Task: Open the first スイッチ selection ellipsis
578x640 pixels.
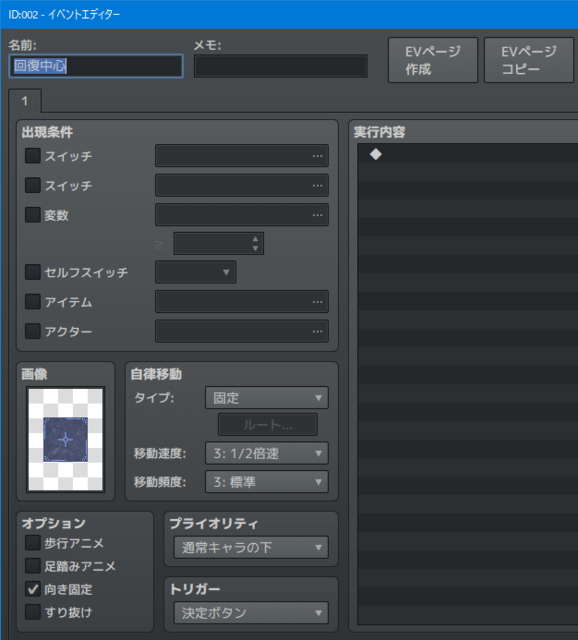Action: tap(317, 156)
